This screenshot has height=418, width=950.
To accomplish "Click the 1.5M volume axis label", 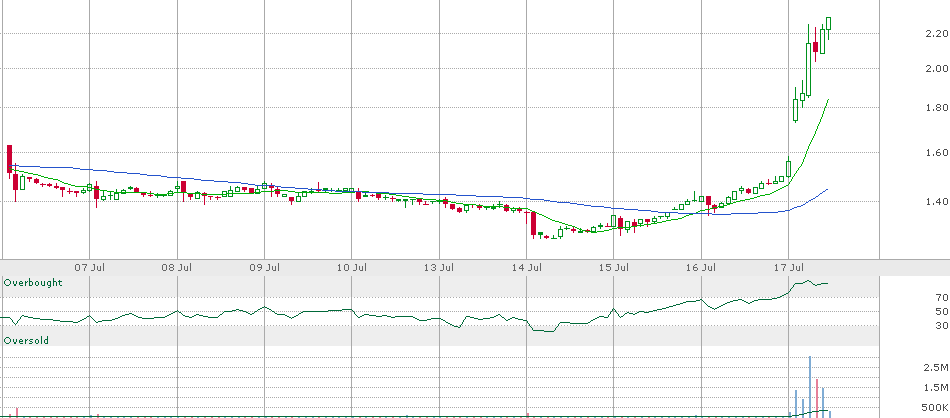I will point(937,388).
